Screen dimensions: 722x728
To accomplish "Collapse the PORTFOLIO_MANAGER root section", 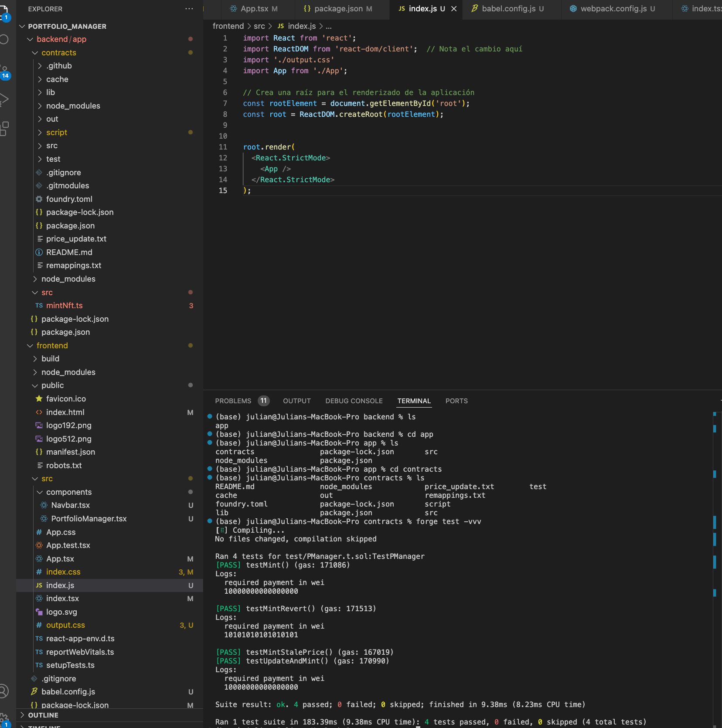I will pos(22,26).
